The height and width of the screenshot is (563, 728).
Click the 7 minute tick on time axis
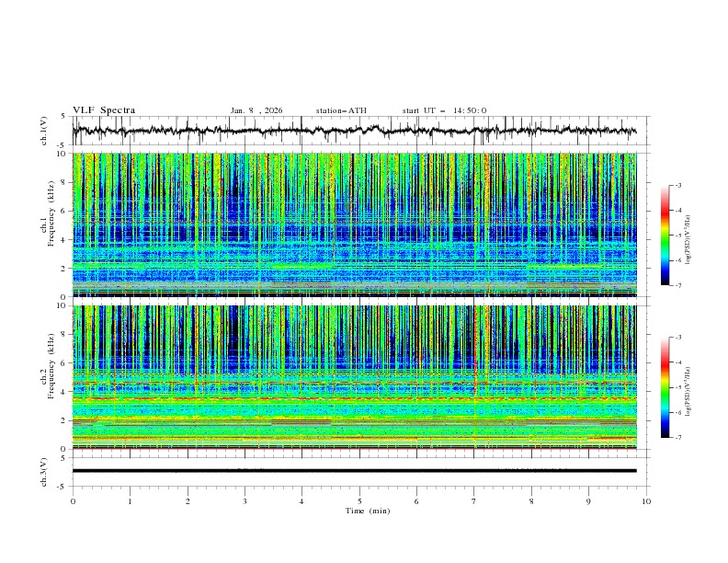(474, 500)
